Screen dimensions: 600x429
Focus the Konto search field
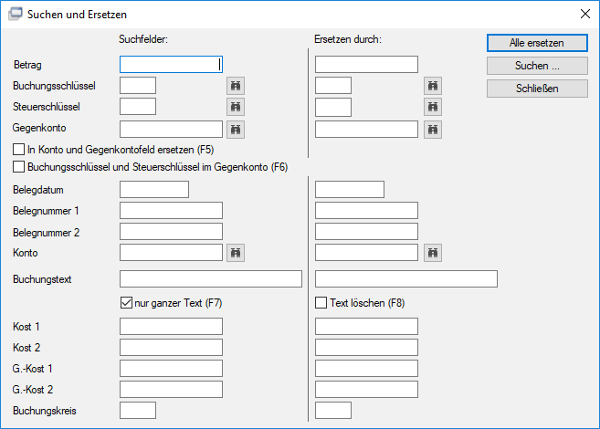tap(171, 253)
